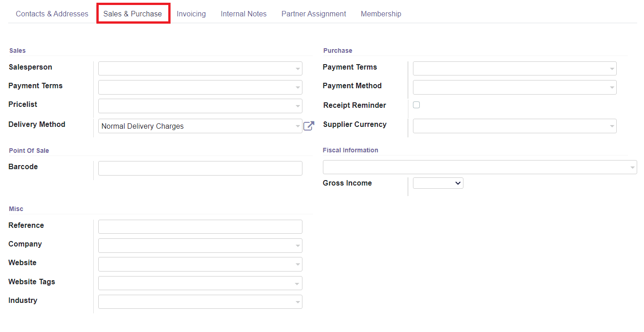This screenshot has height=332, width=644.
Task: Switch to the Contacts & Addresses tab
Action: 52,14
